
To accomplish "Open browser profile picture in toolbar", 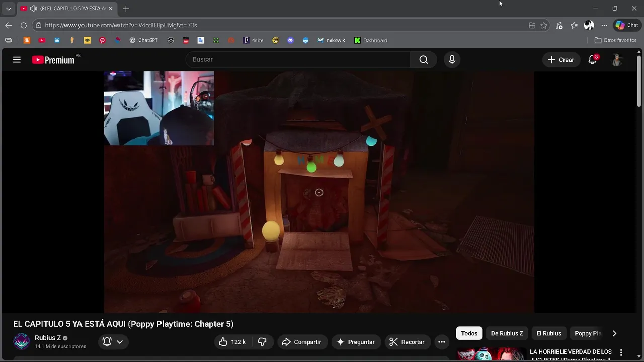I will (589, 25).
